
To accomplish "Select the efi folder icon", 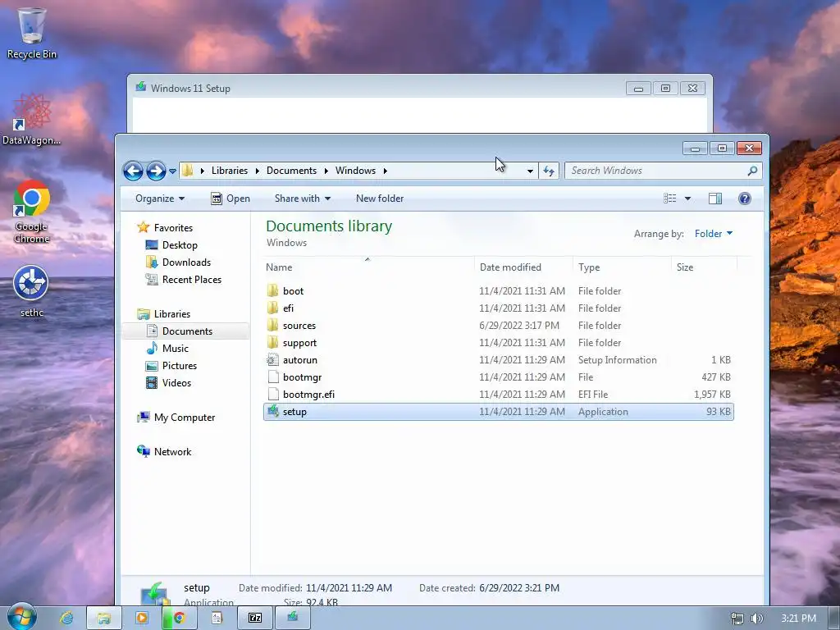I will point(272,308).
